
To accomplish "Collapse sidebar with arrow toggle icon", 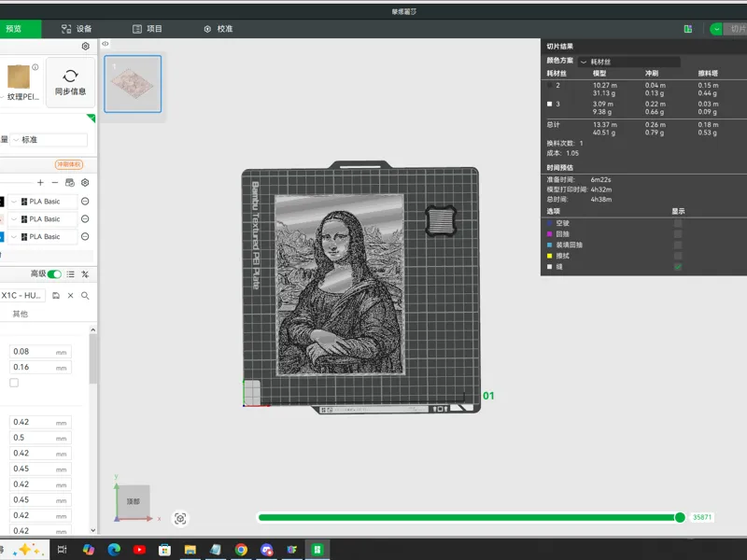I will (106, 44).
